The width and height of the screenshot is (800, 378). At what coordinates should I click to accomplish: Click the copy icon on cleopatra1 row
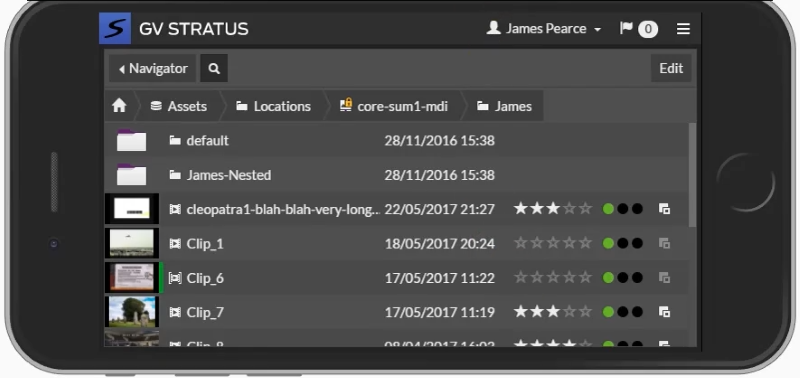pyautogui.click(x=664, y=209)
